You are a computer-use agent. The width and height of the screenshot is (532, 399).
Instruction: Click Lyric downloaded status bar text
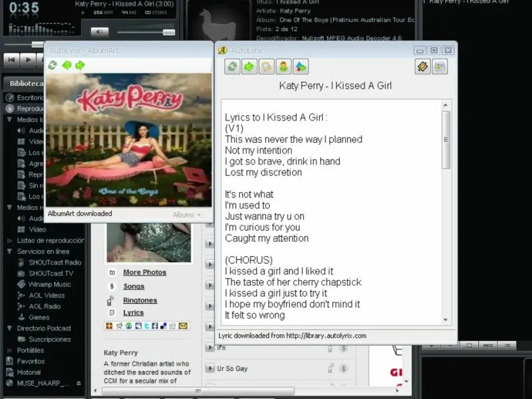(292, 336)
